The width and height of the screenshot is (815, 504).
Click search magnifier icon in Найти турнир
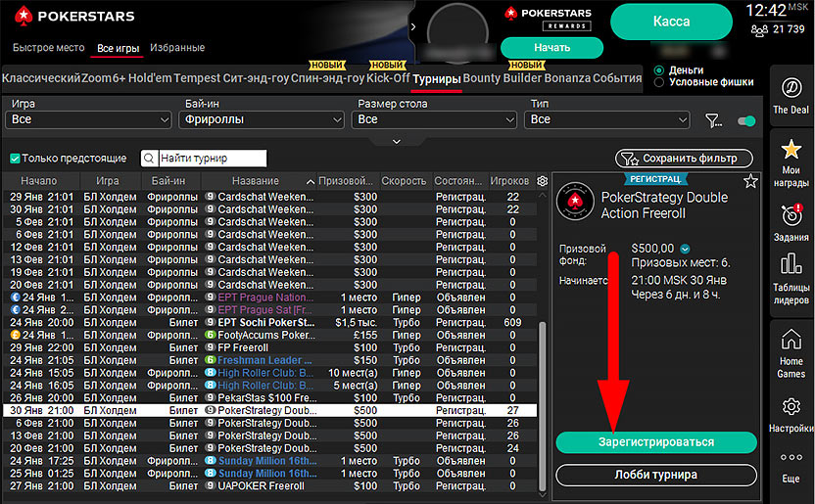[149, 159]
